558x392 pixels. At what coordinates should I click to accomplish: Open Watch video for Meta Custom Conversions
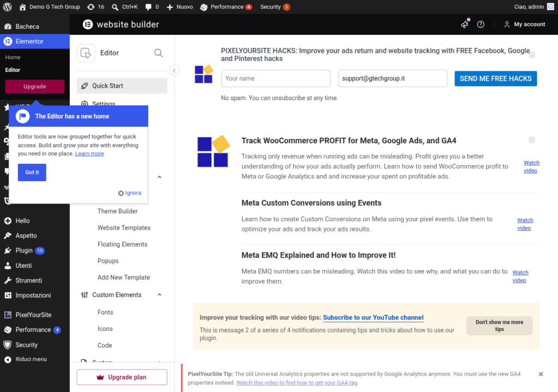(x=525, y=224)
